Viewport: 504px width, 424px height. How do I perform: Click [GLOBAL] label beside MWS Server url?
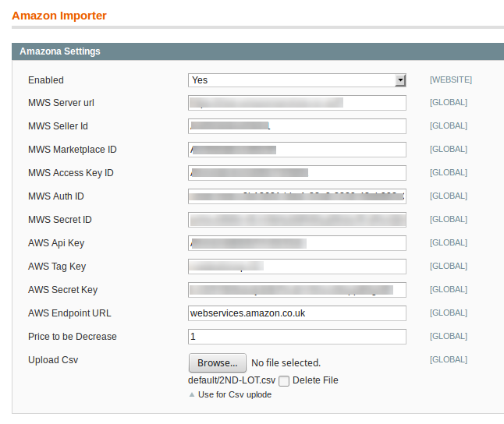pos(449,102)
